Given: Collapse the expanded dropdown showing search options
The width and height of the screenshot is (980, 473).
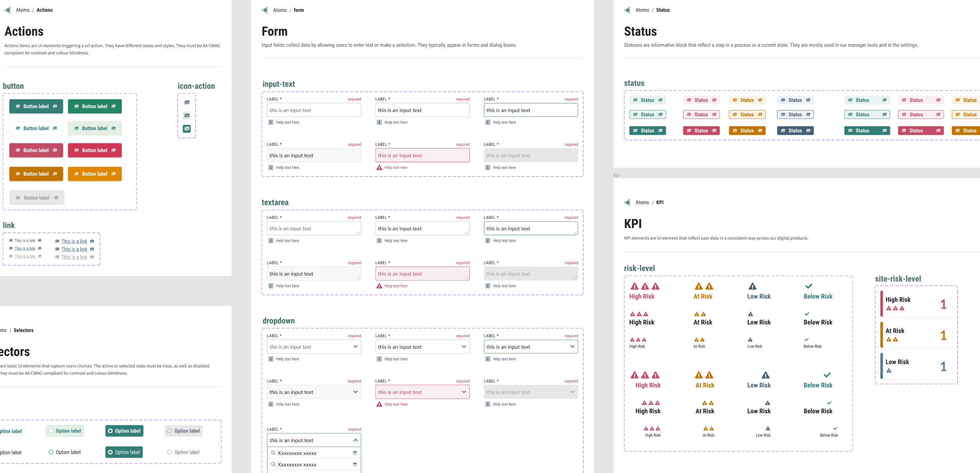Looking at the screenshot, I should pyautogui.click(x=355, y=440).
